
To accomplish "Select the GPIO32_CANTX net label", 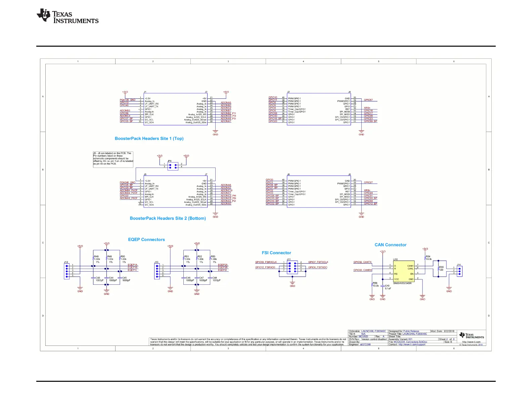I will click(362, 262).
